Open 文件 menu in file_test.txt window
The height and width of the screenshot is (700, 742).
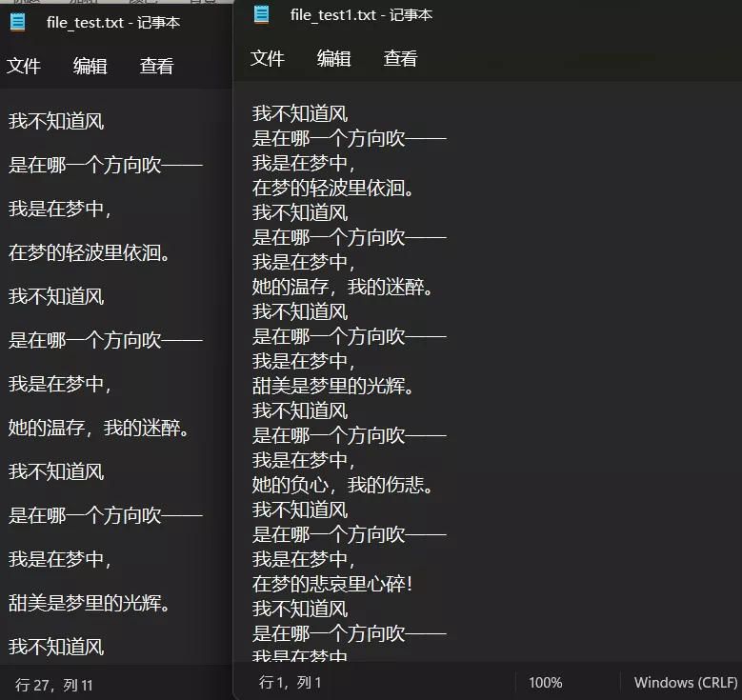tap(24, 66)
